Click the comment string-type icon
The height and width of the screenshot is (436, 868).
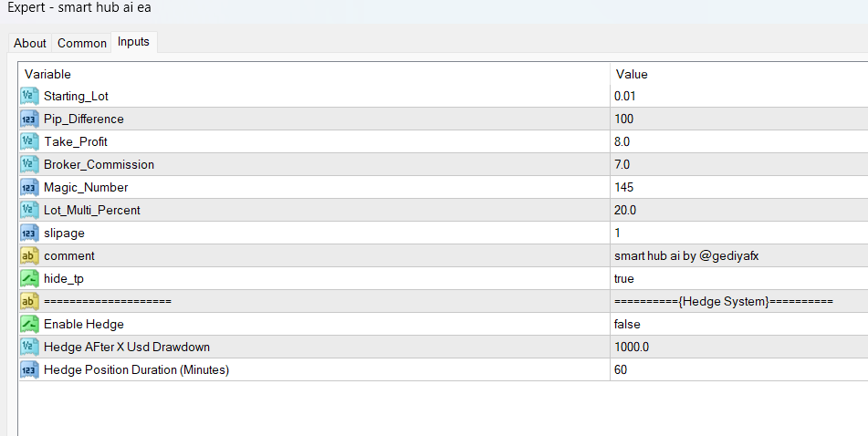pos(28,255)
